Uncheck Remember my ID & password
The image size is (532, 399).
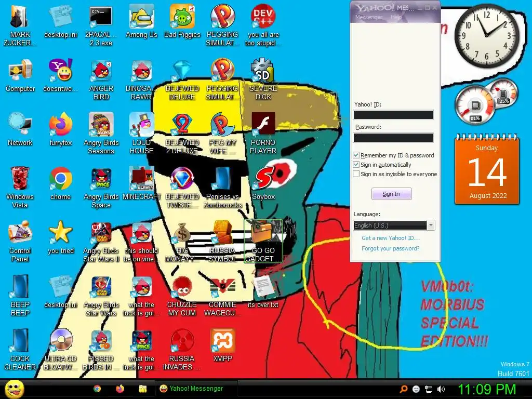pyautogui.click(x=356, y=155)
